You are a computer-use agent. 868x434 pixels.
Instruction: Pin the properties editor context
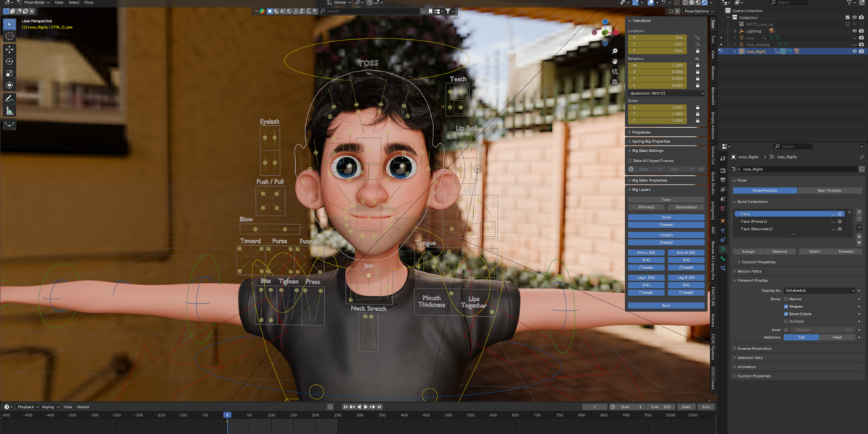861,156
